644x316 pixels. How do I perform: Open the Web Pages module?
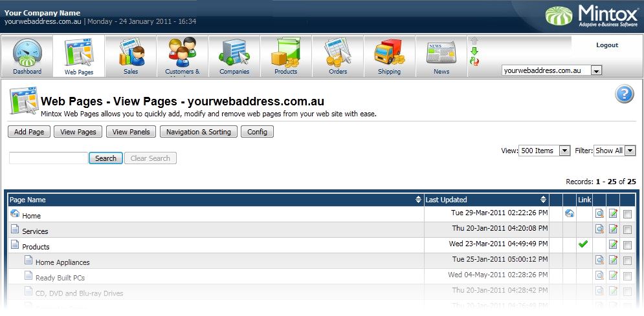point(79,57)
